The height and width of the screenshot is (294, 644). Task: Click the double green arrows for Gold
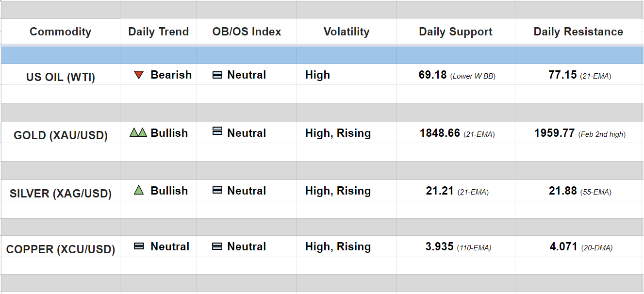[x=138, y=132]
